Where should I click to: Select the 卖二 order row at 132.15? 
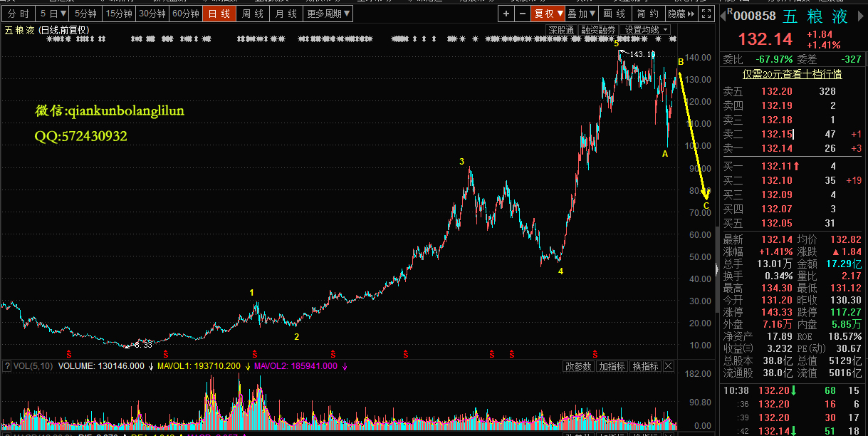pos(793,134)
